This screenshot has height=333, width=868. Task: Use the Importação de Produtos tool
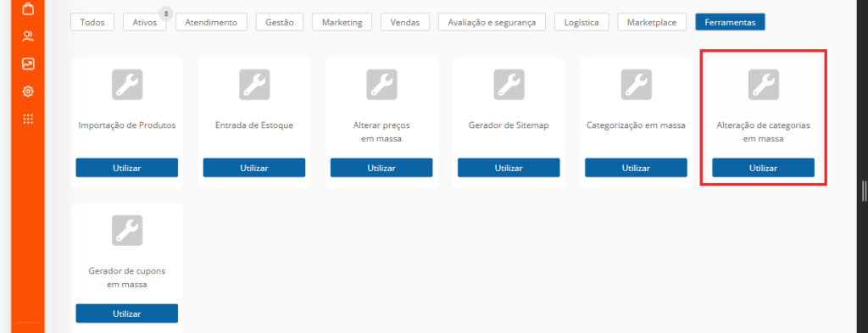pos(127,168)
